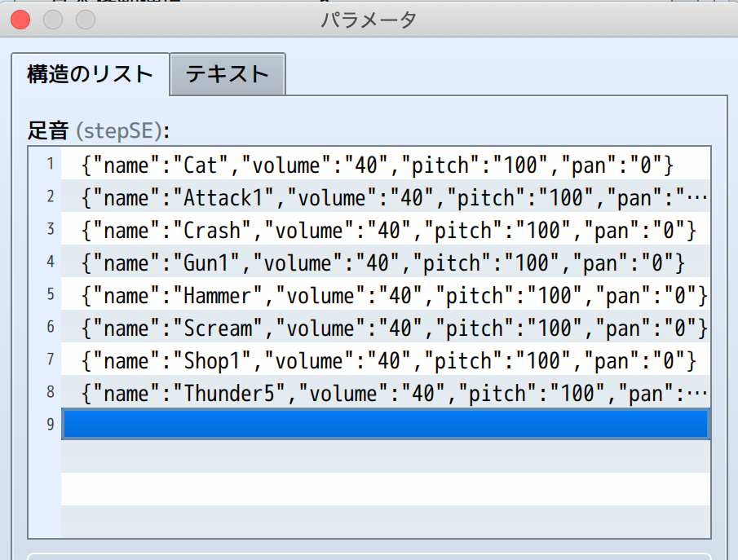This screenshot has width=738, height=560.
Task: Click the blank grey row just below row 9
Action: click(x=385, y=456)
